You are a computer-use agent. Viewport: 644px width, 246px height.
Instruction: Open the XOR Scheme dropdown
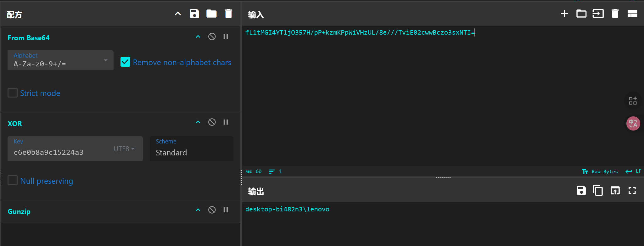point(191,149)
